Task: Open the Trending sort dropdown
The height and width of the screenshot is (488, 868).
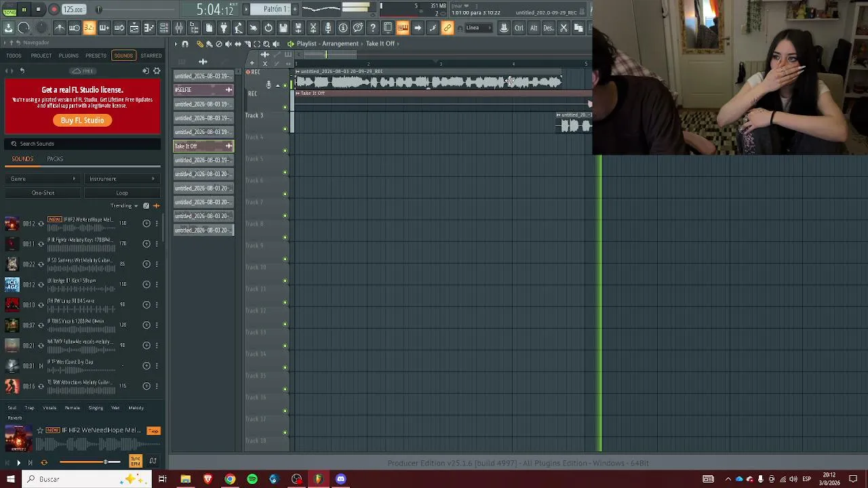Action: point(124,206)
